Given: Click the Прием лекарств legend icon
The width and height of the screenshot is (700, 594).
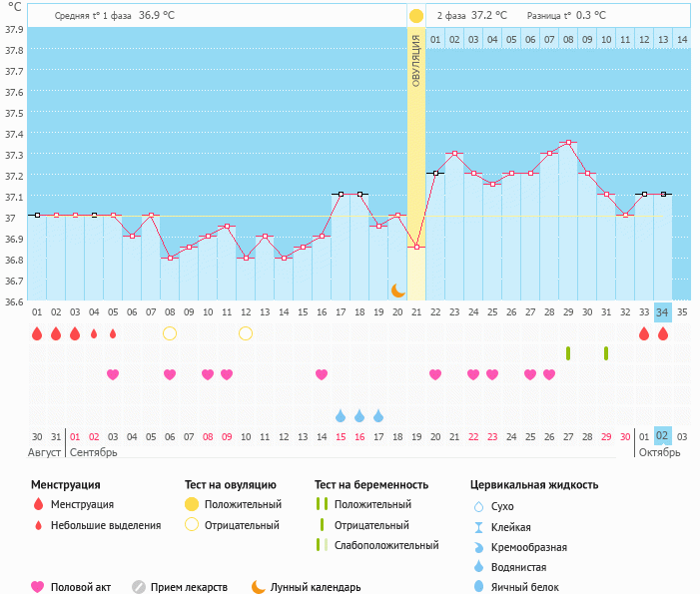Looking at the screenshot, I should (x=139, y=587).
